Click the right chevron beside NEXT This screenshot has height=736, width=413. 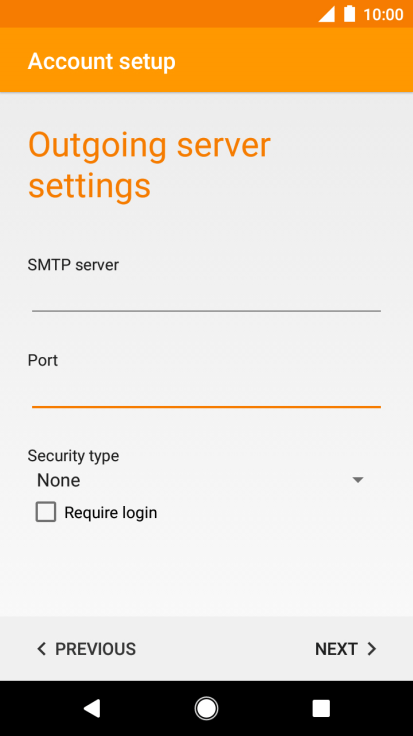pyautogui.click(x=372, y=649)
